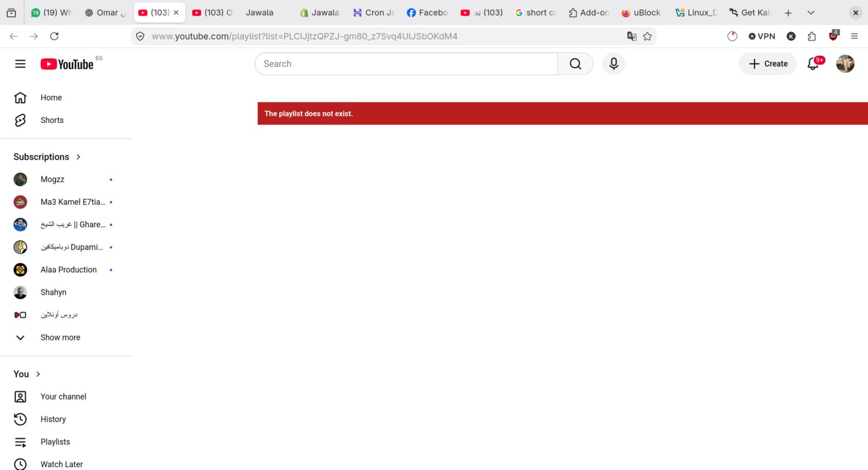Click the Shorts icon in sidebar
868x470 pixels.
click(x=20, y=120)
